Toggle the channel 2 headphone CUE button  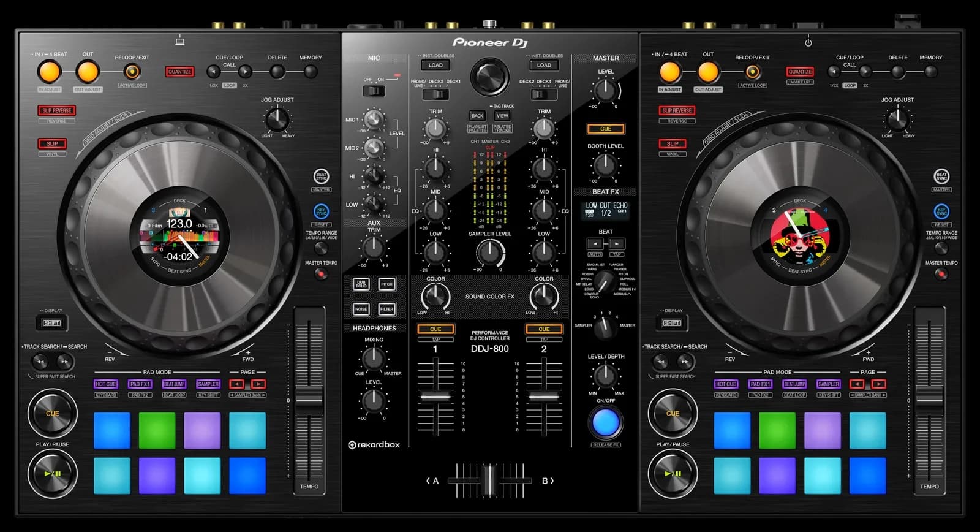coord(544,329)
